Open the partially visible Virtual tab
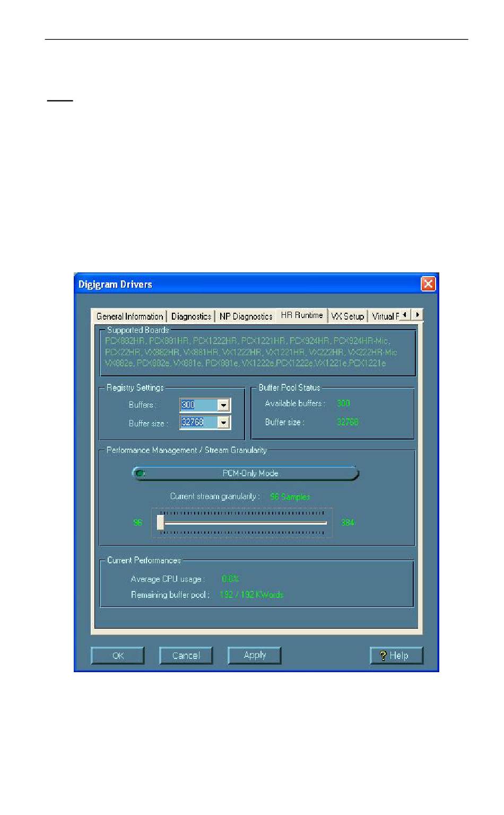This screenshot has height=815, width=504. (x=384, y=316)
